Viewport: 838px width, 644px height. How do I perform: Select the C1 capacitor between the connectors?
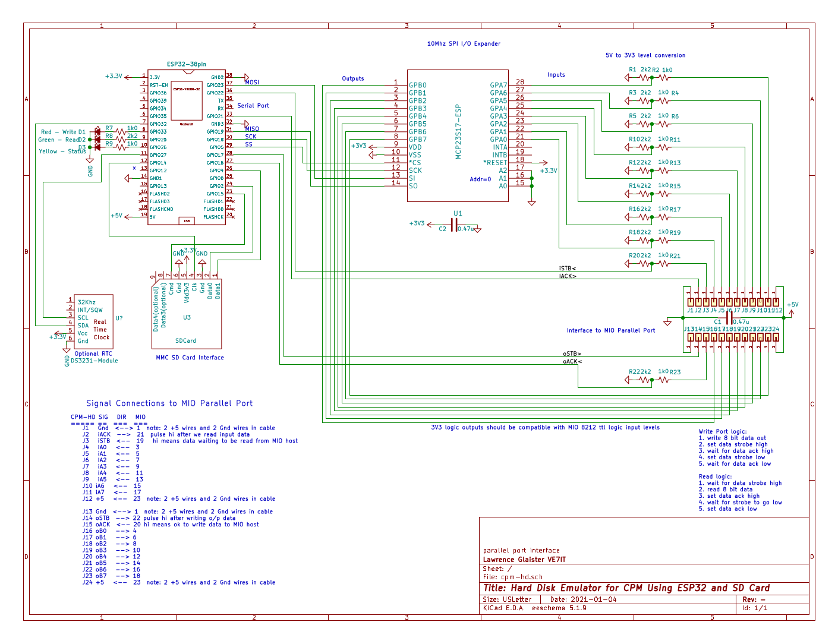tap(729, 318)
